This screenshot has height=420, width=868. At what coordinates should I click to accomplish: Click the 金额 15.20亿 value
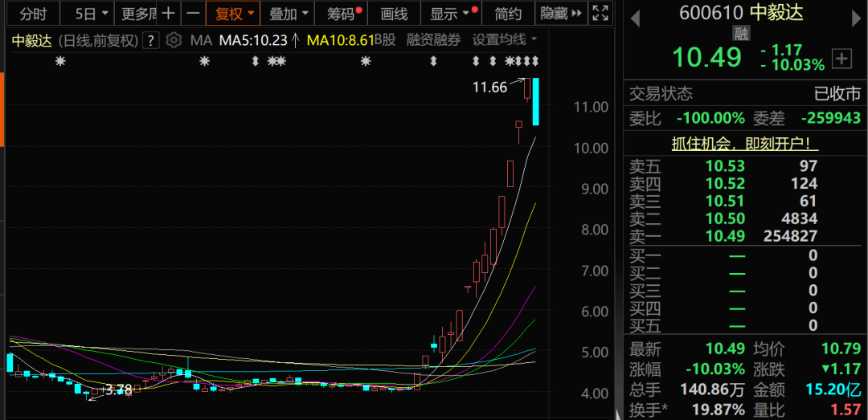click(x=834, y=390)
